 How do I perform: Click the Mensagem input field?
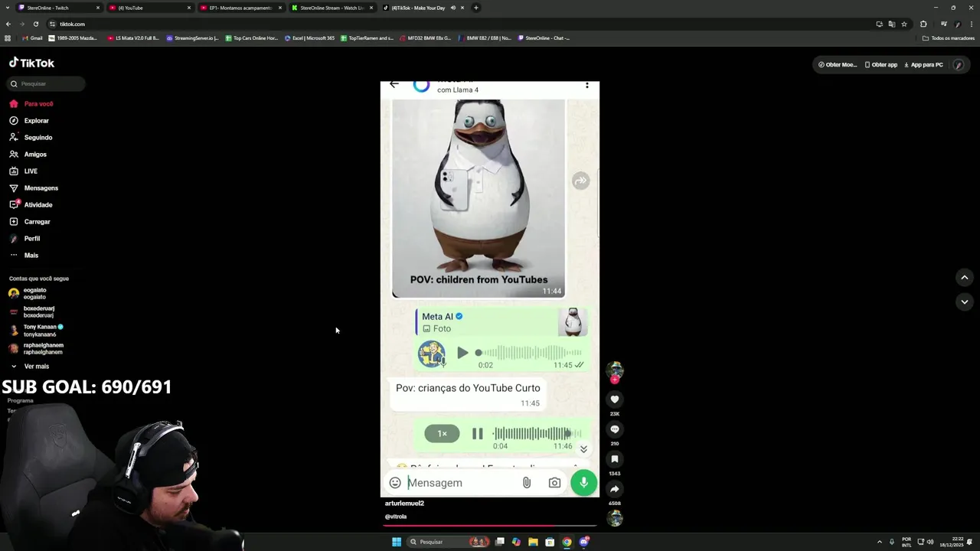(x=462, y=483)
